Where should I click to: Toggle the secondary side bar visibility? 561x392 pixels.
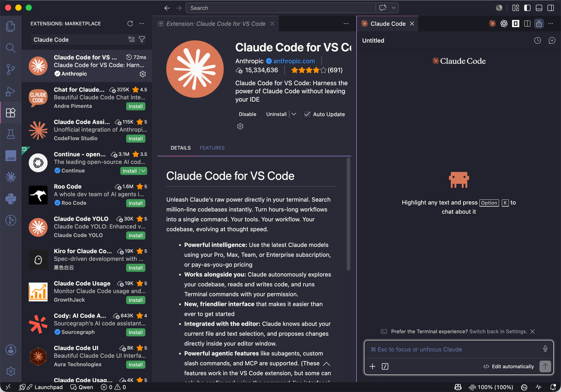tap(550, 8)
